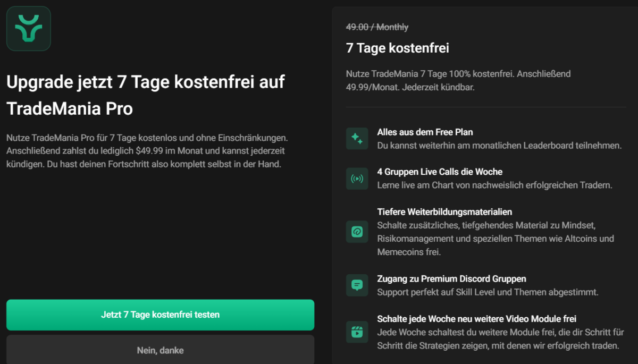Click the Zugang zu Premium Discord Gruppen label
The image size is (638, 364).
(451, 278)
